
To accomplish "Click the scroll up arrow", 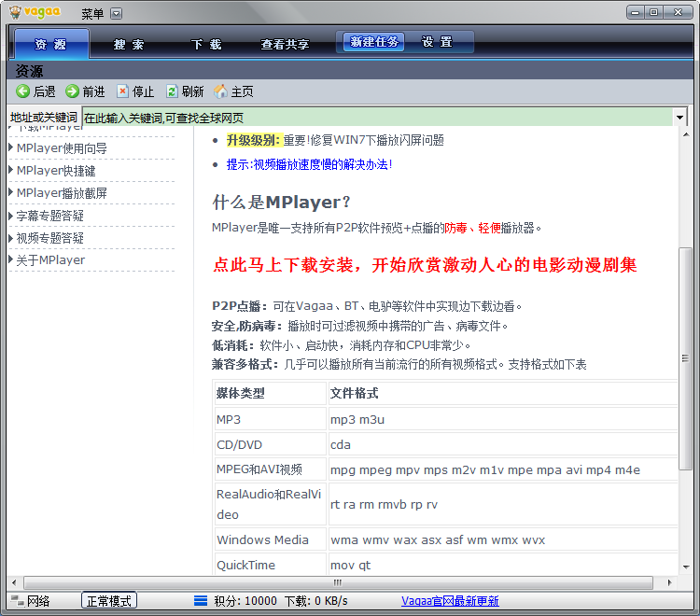I will click(686, 134).
